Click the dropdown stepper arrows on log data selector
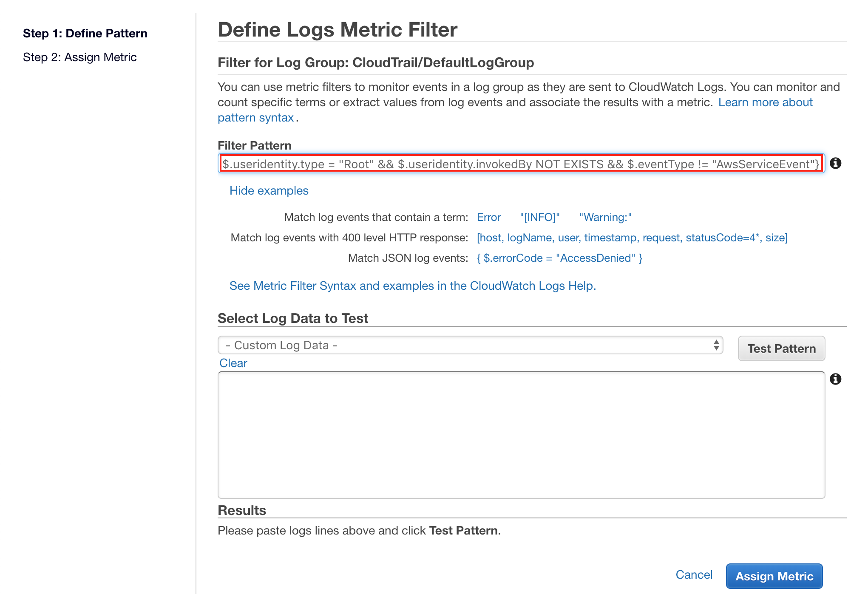 tap(716, 345)
